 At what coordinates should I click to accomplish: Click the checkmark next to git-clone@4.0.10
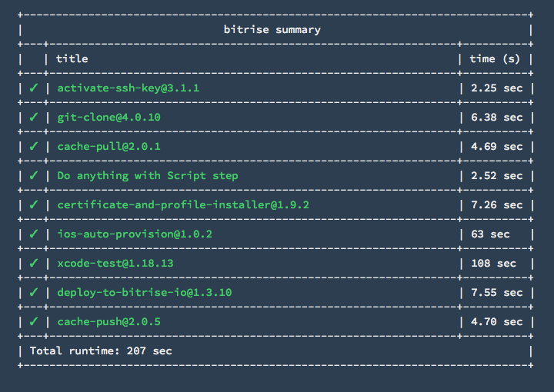33,117
